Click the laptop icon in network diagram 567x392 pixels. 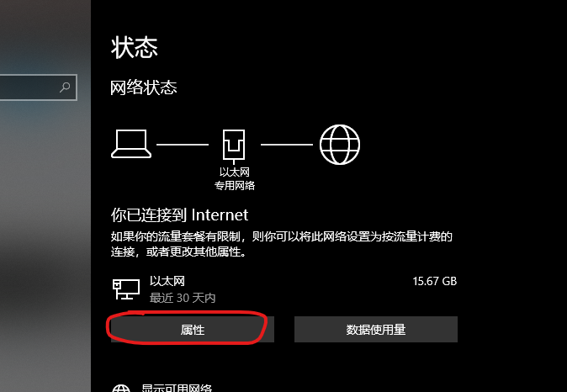(x=131, y=144)
